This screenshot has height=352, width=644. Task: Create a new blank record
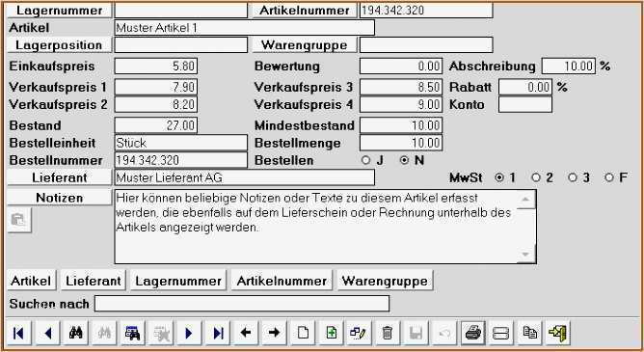point(303,333)
